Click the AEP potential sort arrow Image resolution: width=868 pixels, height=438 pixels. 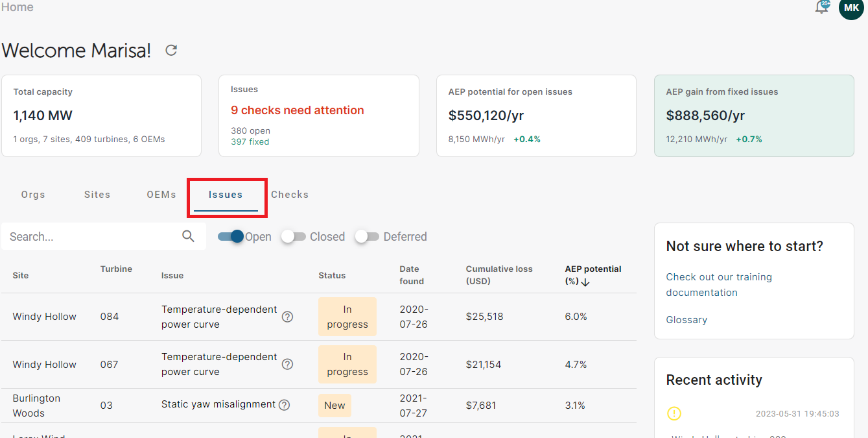pyautogui.click(x=585, y=282)
